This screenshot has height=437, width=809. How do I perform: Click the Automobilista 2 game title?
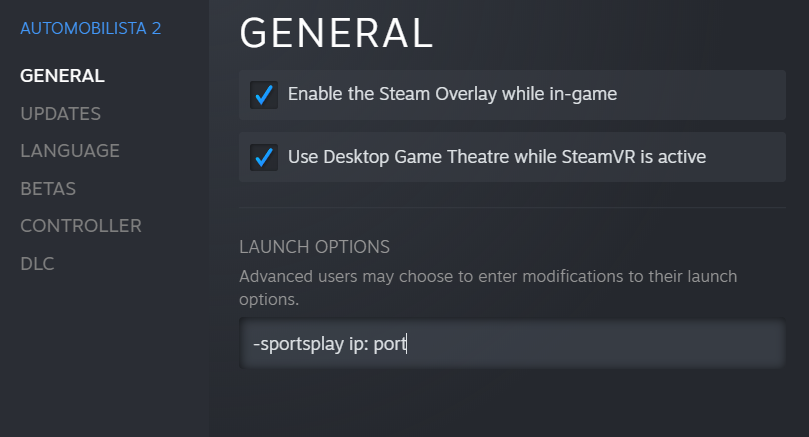91,28
